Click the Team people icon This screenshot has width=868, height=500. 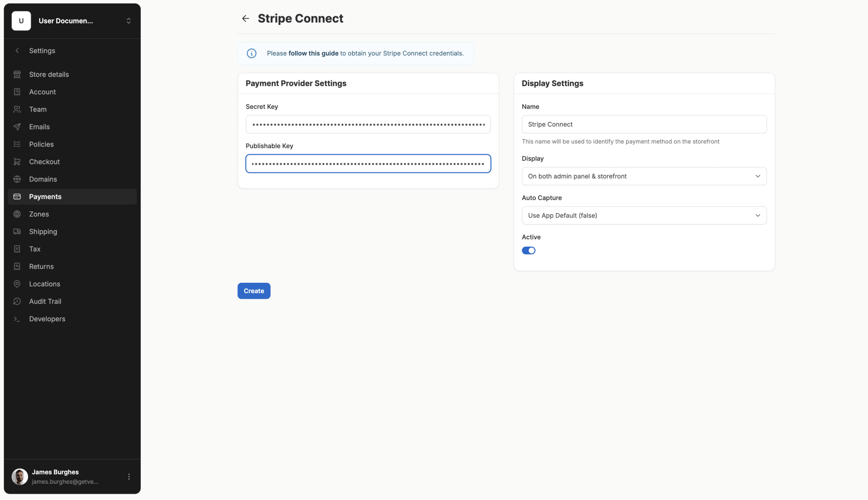point(17,110)
